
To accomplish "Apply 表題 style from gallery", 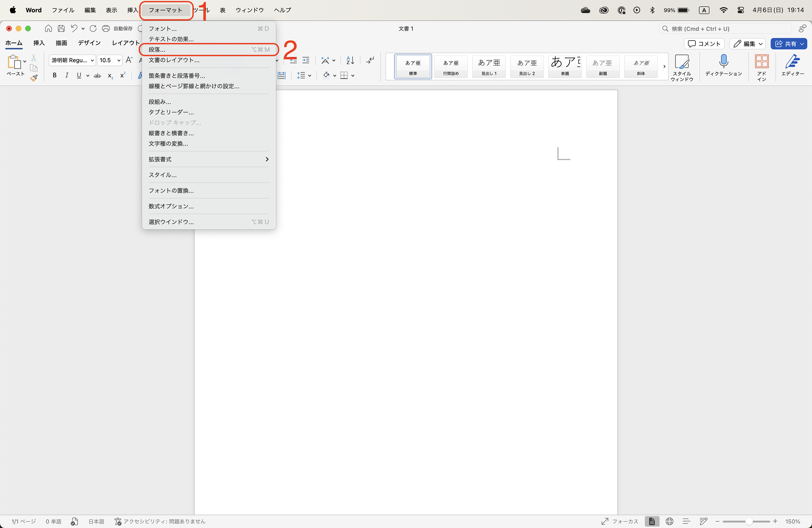I will pyautogui.click(x=565, y=67).
